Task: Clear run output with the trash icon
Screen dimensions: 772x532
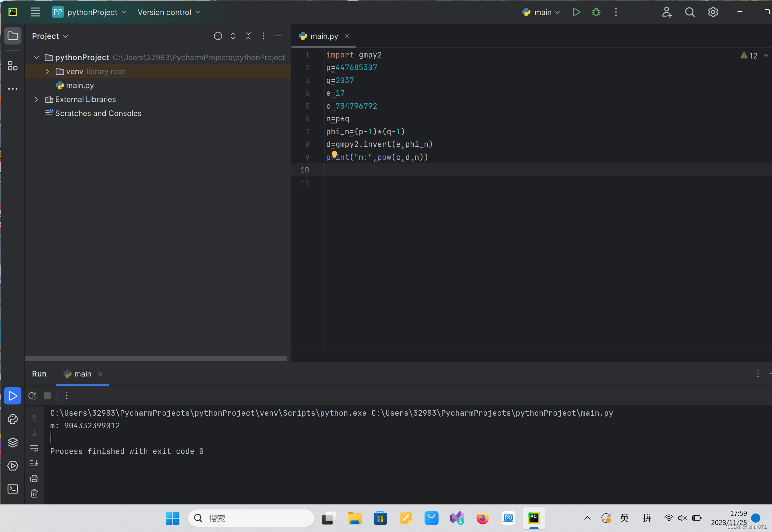Action: 34,493
